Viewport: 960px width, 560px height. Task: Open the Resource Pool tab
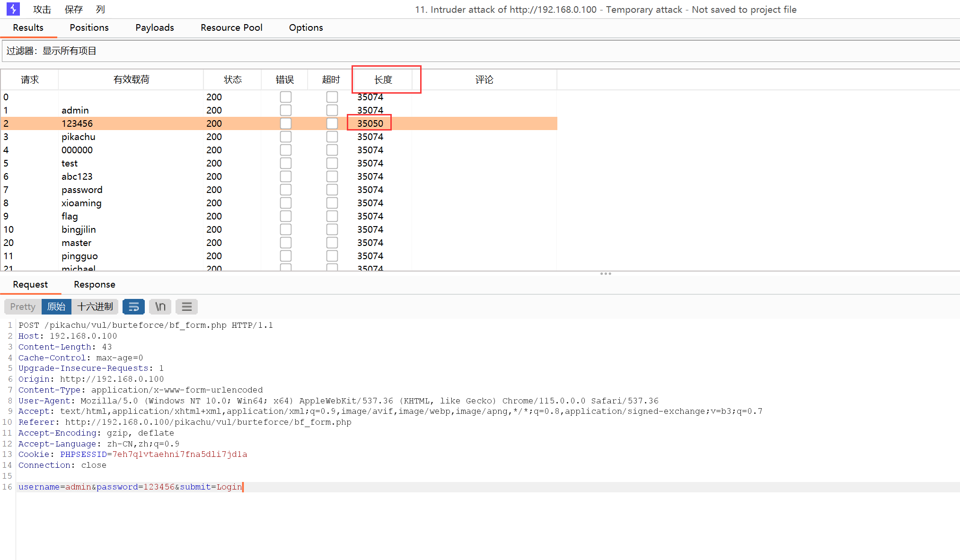pyautogui.click(x=231, y=27)
